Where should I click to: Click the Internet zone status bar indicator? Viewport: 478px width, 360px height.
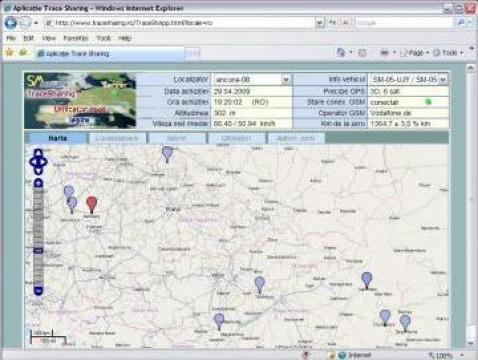point(354,355)
